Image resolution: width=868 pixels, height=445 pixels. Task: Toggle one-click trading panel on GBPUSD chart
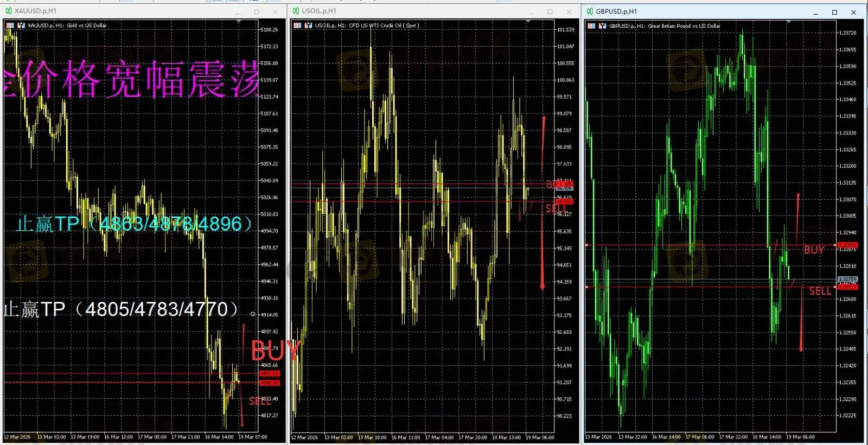click(603, 26)
